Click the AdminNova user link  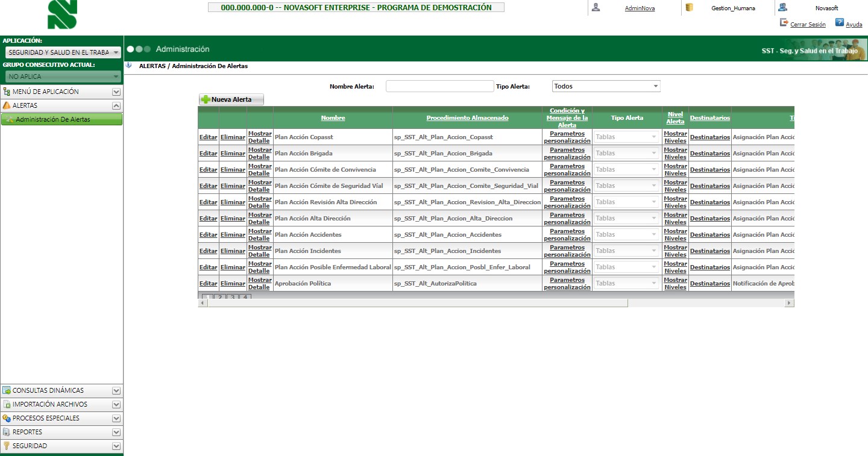[640, 8]
